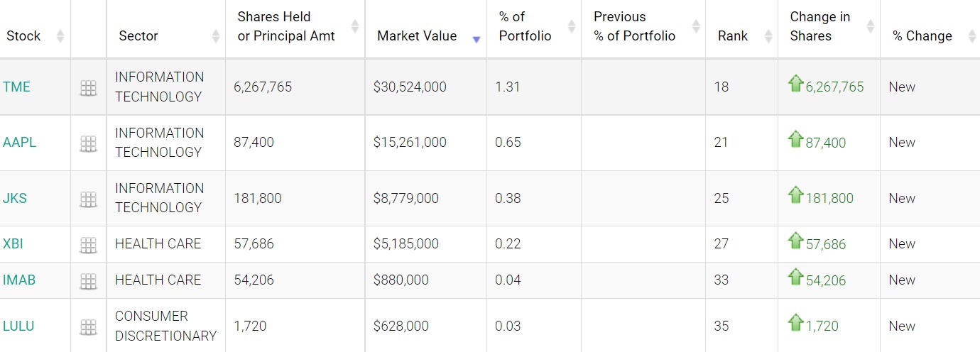Sort the table by Rank
This screenshot has width=980, height=352.
pyautogui.click(x=733, y=35)
